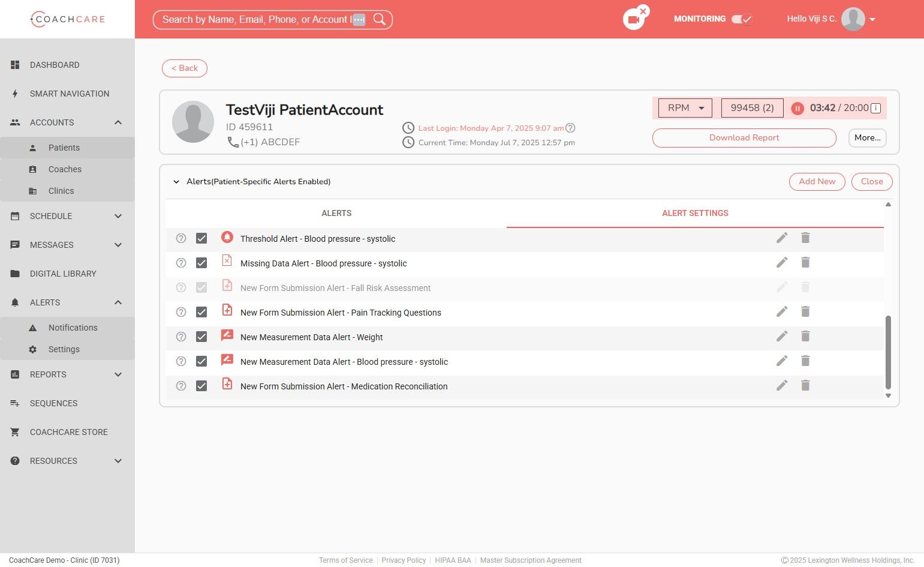Click scrollbar down arrow in alerts list
The height and width of the screenshot is (567, 924).
coord(888,395)
